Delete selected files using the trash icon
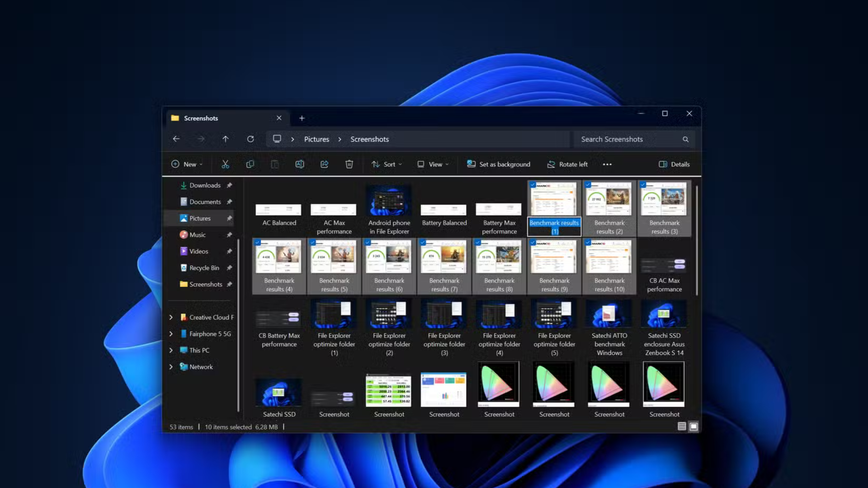 pos(349,164)
